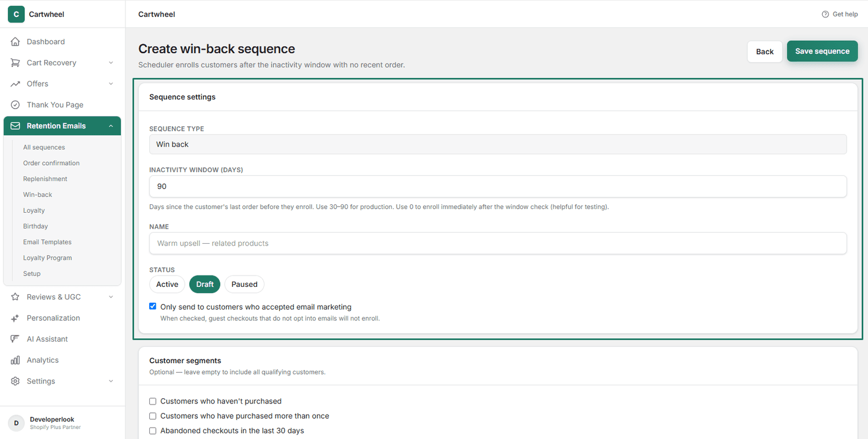
Task: Check Customers who haven't purchased
Action: click(x=153, y=401)
